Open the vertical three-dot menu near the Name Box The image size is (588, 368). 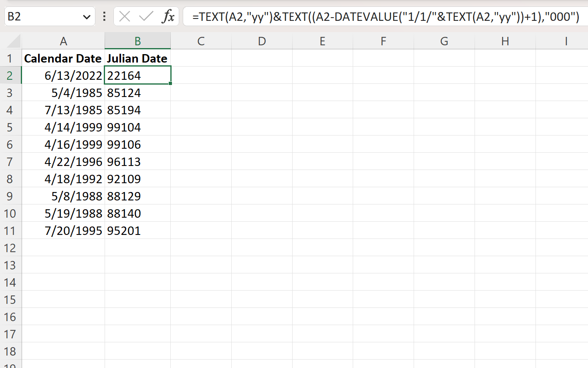(104, 16)
